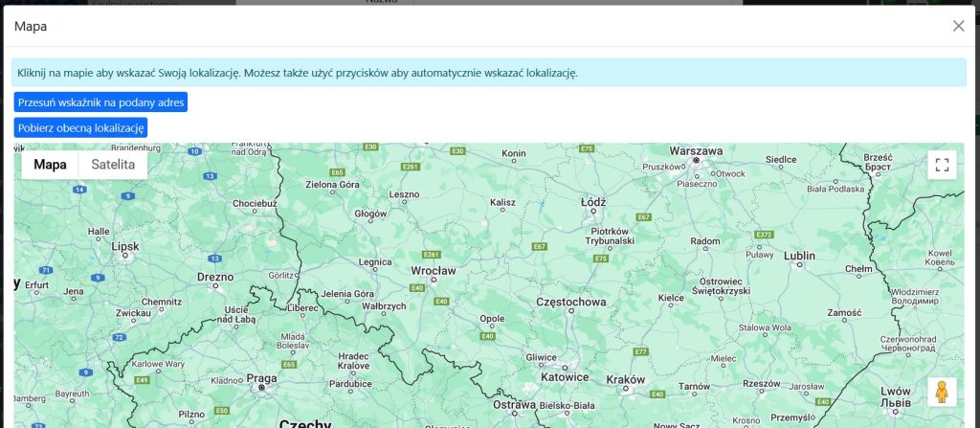Screen dimensions: 980x428
Task: Click Głogów label on the map
Action: tap(370, 214)
